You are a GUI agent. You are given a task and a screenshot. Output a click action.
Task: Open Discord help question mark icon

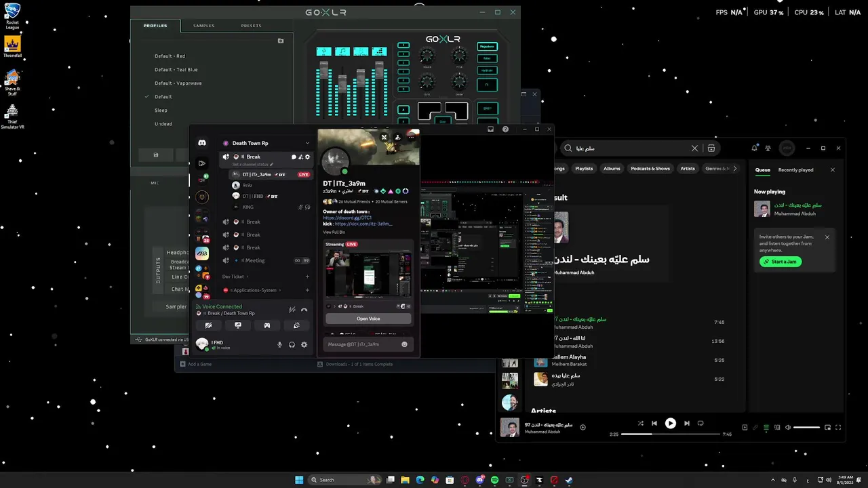(x=505, y=129)
